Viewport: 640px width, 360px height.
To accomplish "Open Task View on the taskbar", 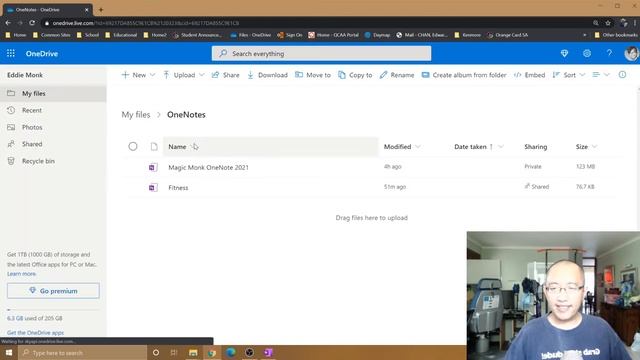I will coord(174,353).
